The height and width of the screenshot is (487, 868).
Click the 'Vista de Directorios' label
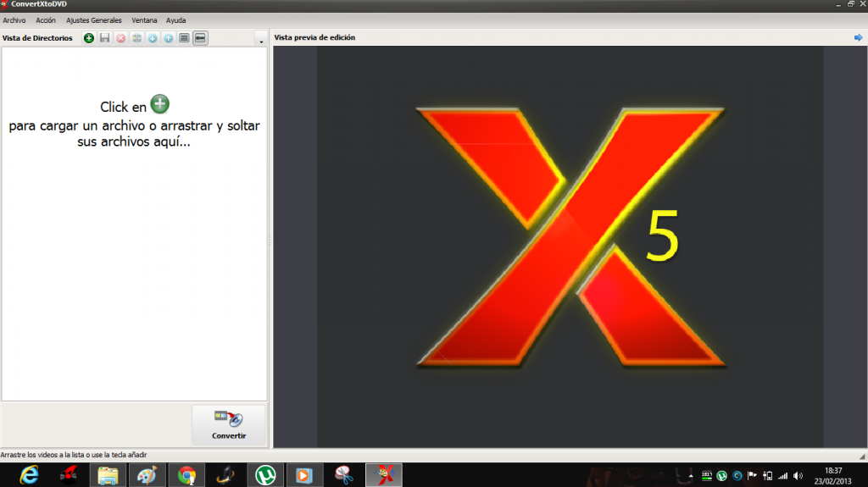pyautogui.click(x=37, y=38)
